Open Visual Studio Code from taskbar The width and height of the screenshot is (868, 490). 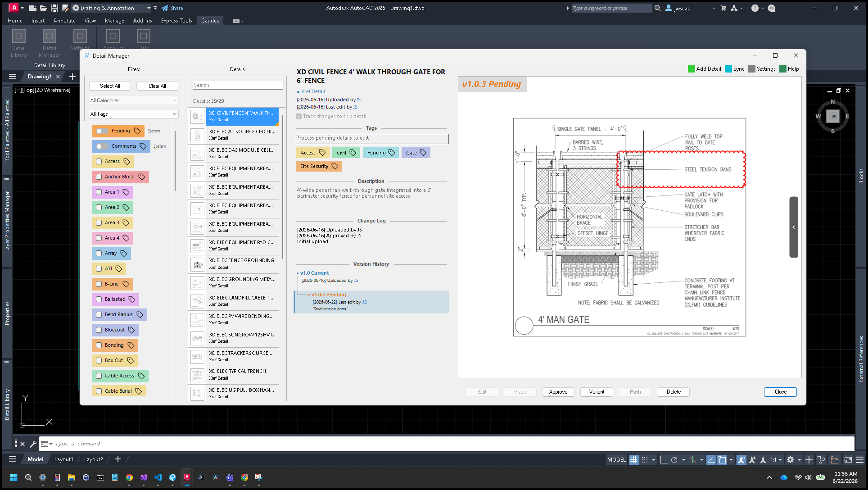[x=158, y=477]
